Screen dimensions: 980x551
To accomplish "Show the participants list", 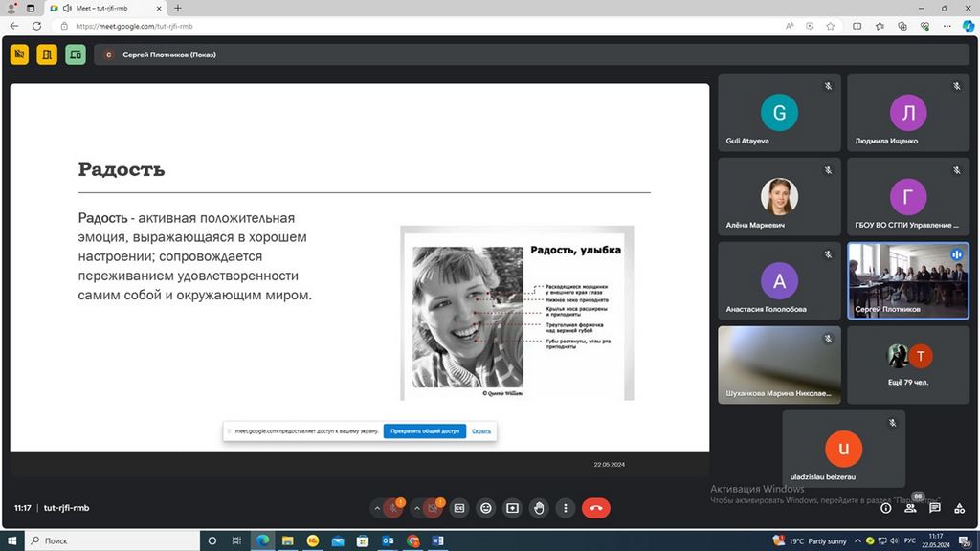I will pos(910,508).
